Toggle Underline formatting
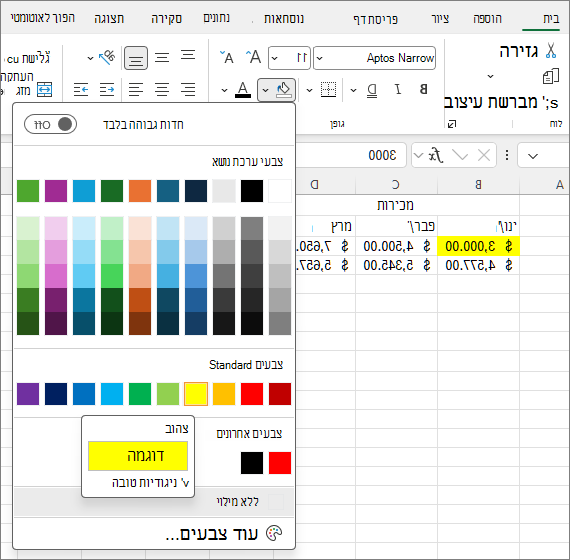Screen dimensions: 570x560 [x=372, y=90]
